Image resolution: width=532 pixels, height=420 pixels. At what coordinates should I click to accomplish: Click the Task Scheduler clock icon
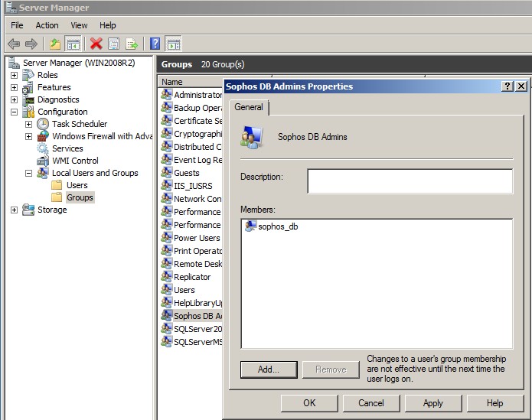[43, 124]
